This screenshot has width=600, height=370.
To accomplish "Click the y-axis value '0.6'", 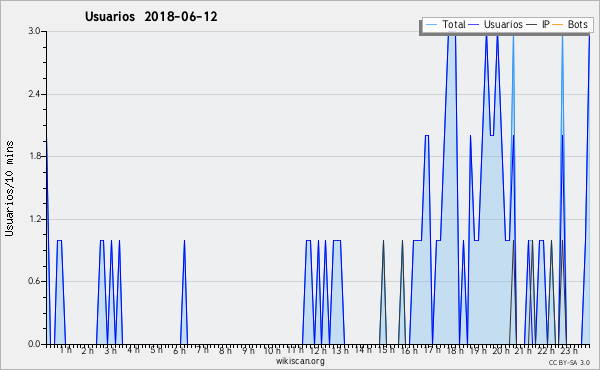I will pos(34,282).
